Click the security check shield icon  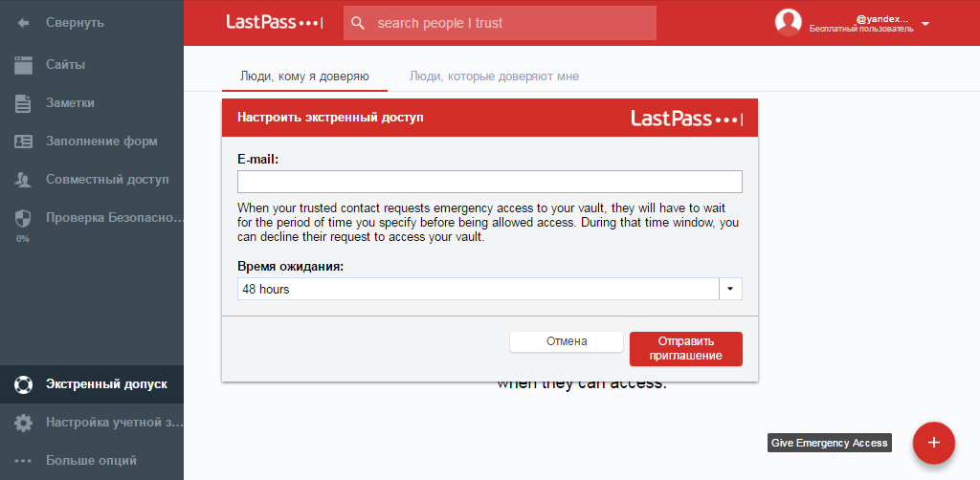(23, 218)
